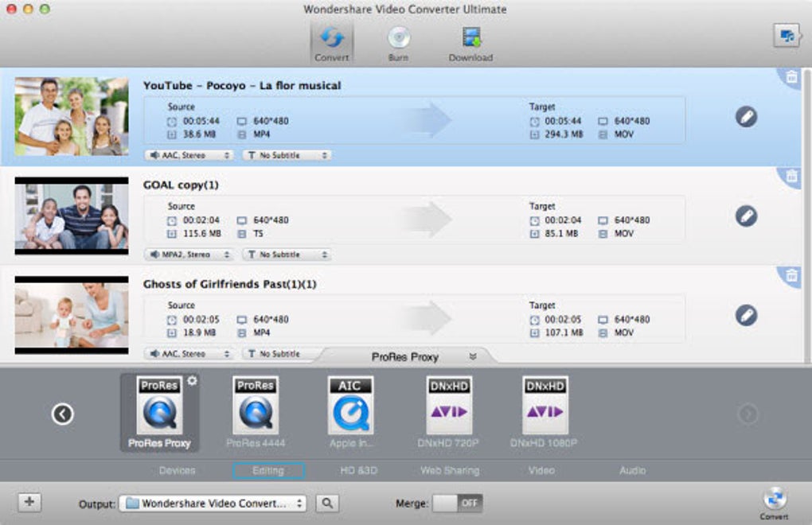Edit the YouTube Pocoyo video with pencil icon

click(746, 116)
